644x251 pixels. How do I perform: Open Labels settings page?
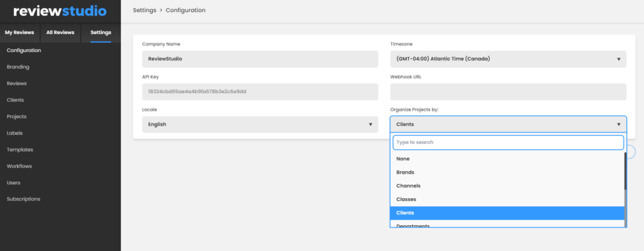pos(15,133)
